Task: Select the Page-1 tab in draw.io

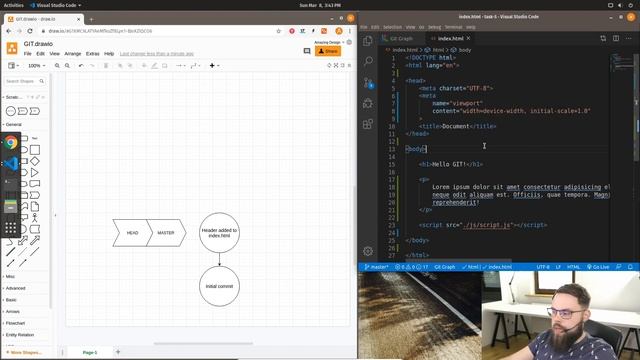Action: click(90, 352)
